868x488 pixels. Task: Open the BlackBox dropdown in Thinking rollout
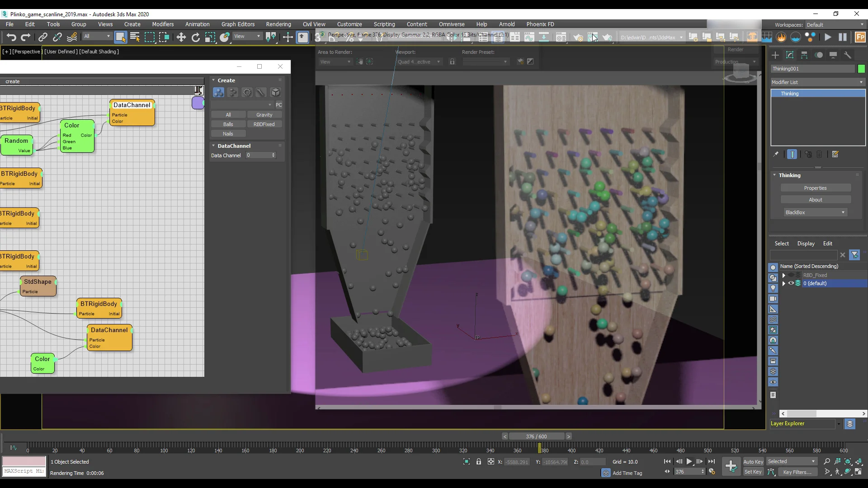click(x=815, y=212)
